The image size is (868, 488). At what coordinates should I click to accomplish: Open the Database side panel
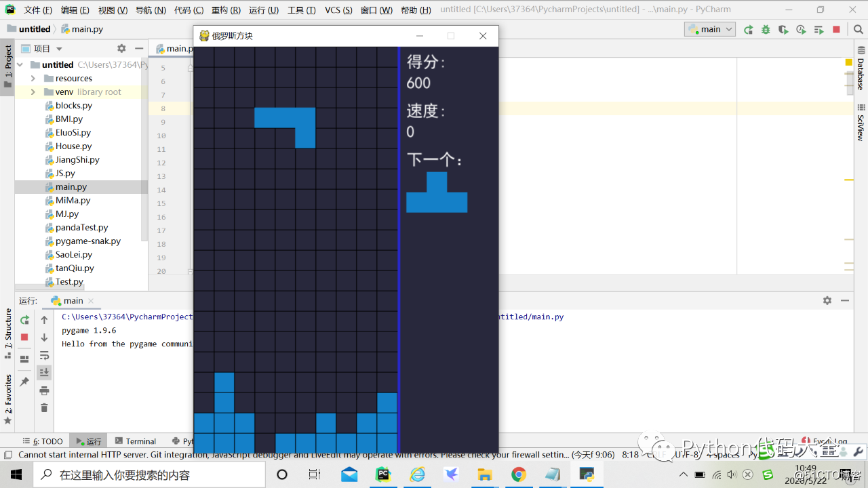point(861,68)
